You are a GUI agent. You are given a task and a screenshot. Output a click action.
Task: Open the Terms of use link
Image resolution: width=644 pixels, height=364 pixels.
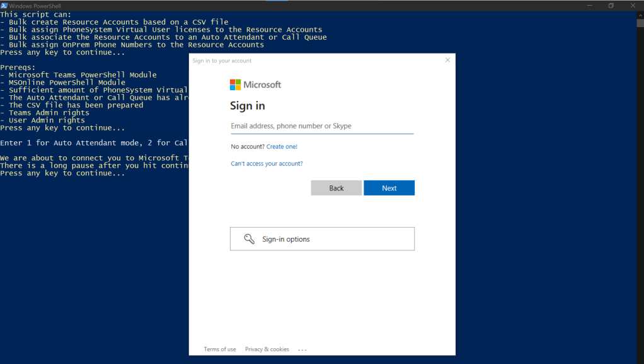coord(220,349)
